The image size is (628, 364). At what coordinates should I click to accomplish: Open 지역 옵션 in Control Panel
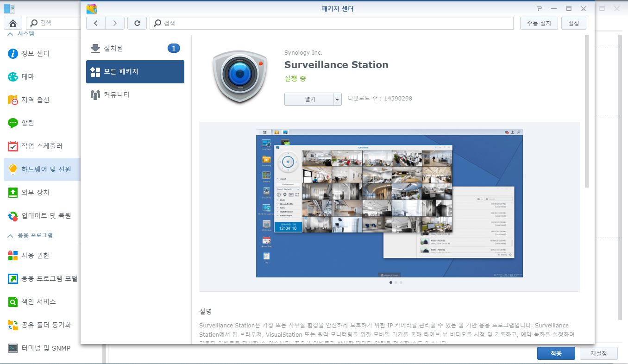42,100
